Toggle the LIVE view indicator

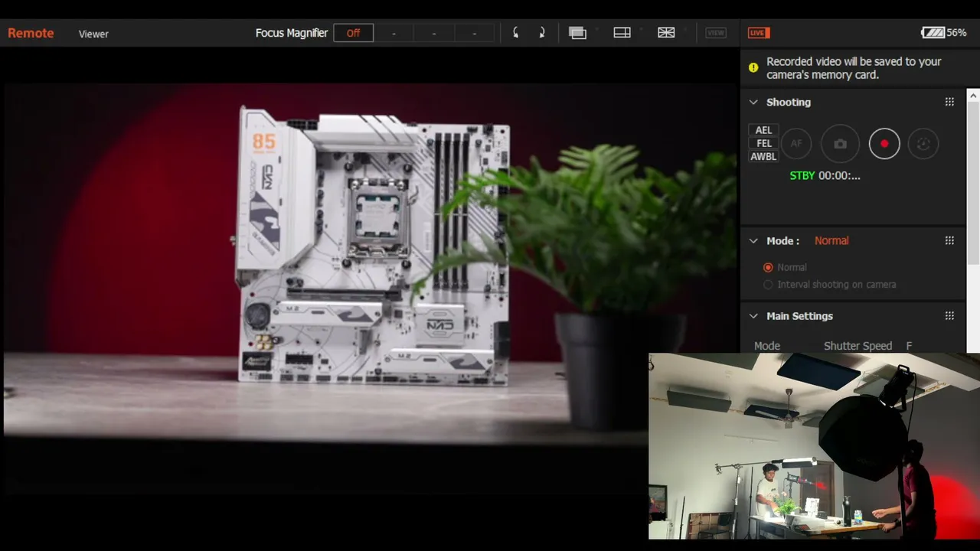(759, 33)
